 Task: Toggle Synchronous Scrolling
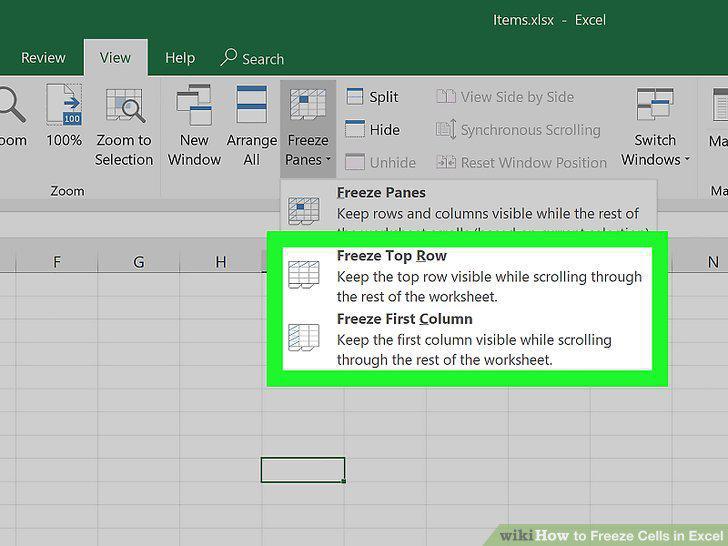518,130
